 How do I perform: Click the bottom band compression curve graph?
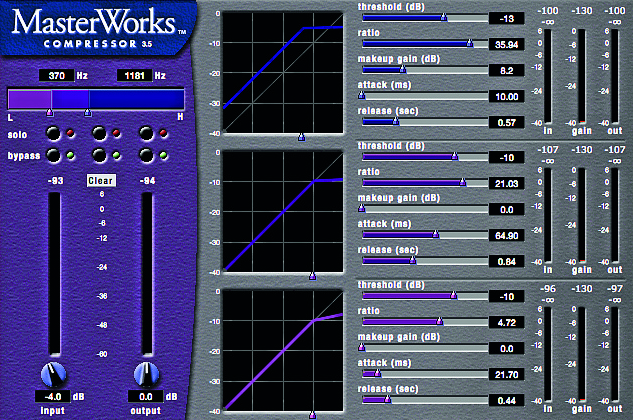[x=282, y=348]
